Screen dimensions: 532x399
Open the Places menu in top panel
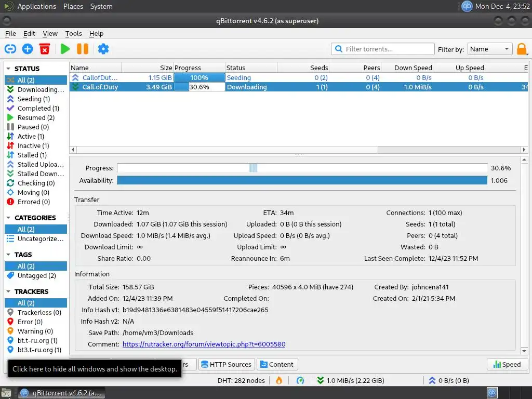click(x=73, y=6)
